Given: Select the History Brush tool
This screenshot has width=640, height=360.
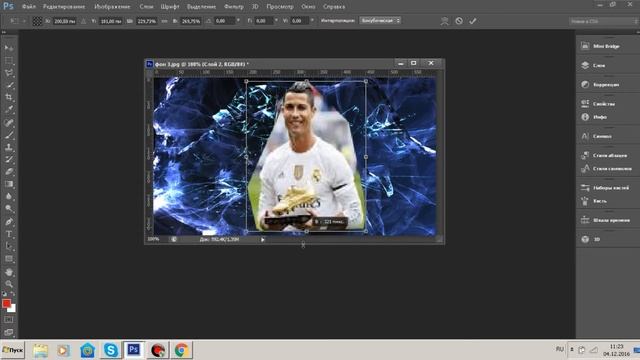Looking at the screenshot, I should point(9,159).
